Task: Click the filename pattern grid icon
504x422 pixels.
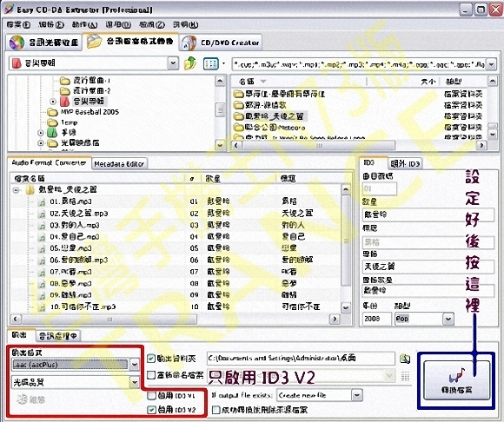Action: [x=405, y=376]
